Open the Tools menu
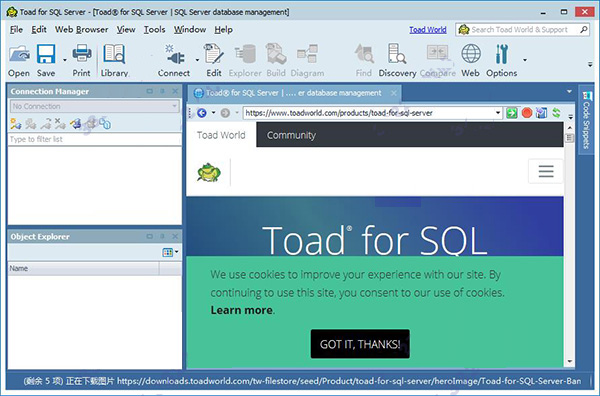The image size is (600, 396). (155, 29)
